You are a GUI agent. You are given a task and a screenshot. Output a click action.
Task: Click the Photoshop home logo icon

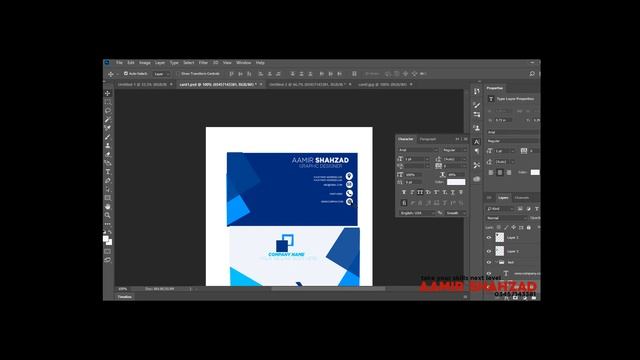pos(107,63)
